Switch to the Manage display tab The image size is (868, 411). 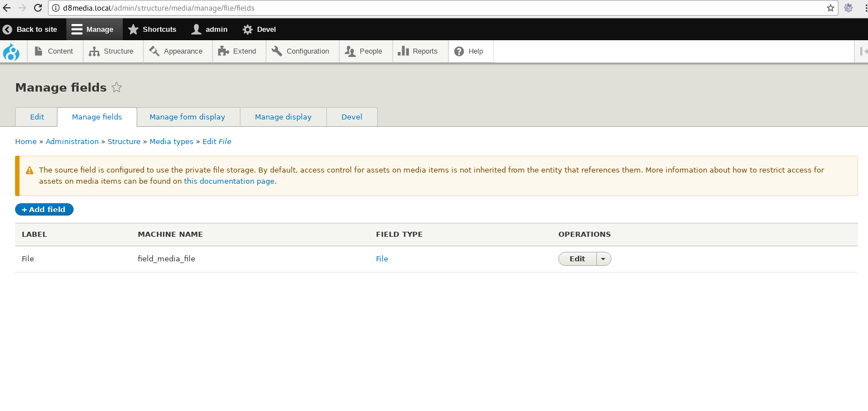click(x=283, y=117)
